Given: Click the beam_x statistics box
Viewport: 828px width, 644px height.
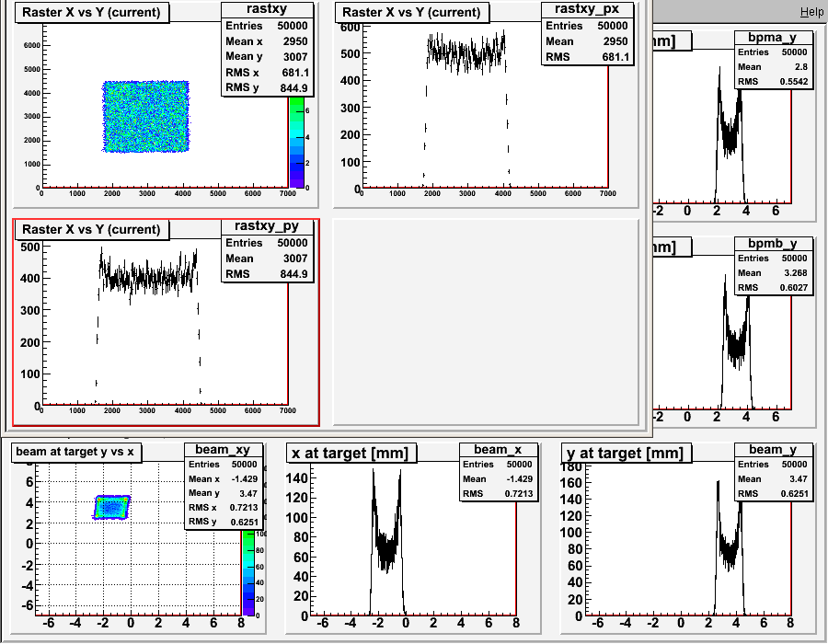Looking at the screenshot, I should [x=499, y=472].
